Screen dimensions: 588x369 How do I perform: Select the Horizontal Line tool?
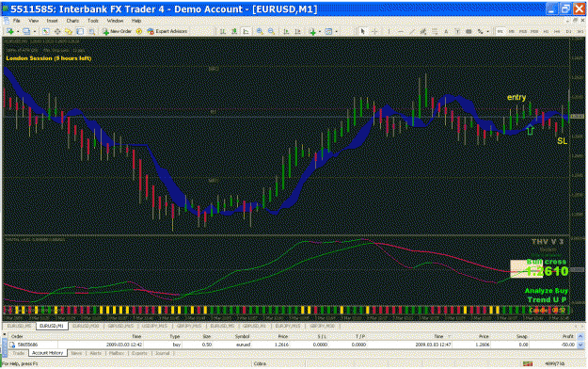point(400,31)
